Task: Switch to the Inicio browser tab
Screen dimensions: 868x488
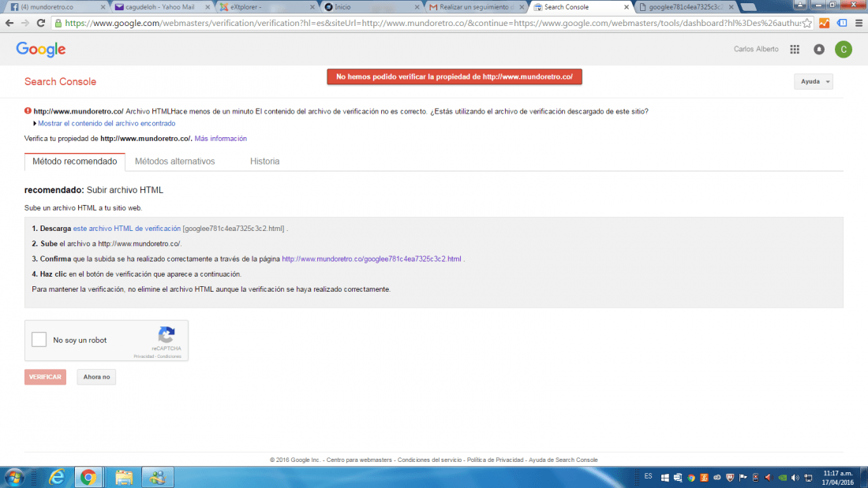Action: [370, 7]
